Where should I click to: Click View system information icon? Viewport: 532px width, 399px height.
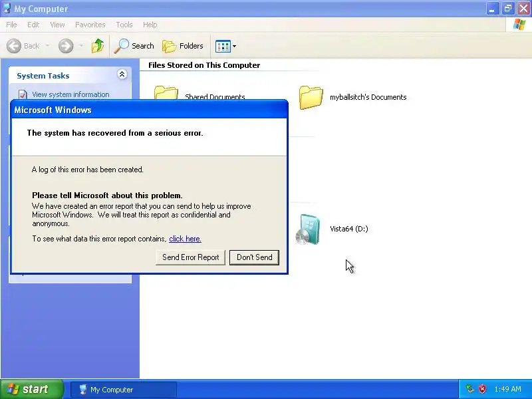tap(23, 94)
